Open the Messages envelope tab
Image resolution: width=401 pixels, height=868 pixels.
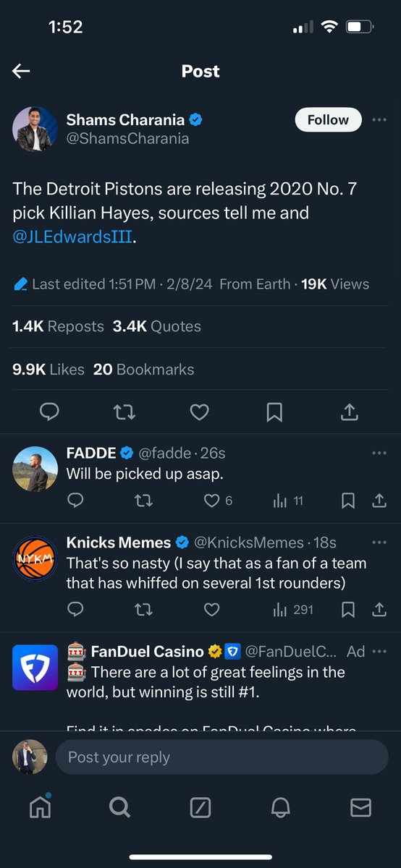[x=360, y=807]
